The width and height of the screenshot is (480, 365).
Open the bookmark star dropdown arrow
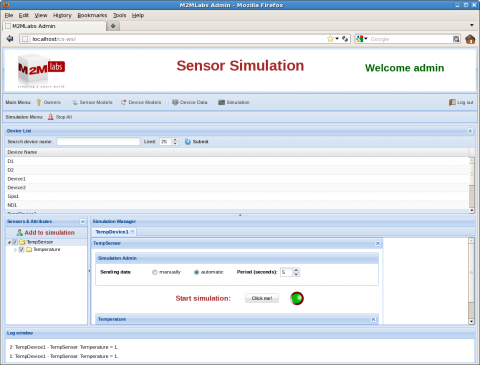(337, 39)
